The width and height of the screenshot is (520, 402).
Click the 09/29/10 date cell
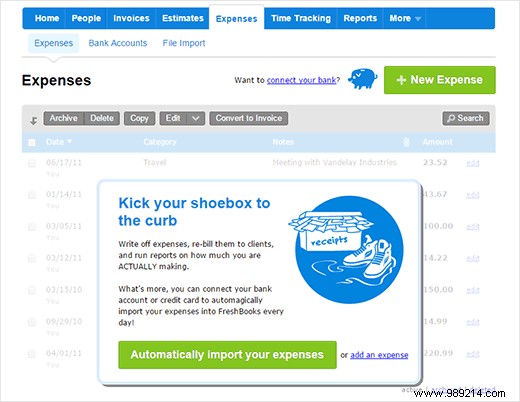64,322
